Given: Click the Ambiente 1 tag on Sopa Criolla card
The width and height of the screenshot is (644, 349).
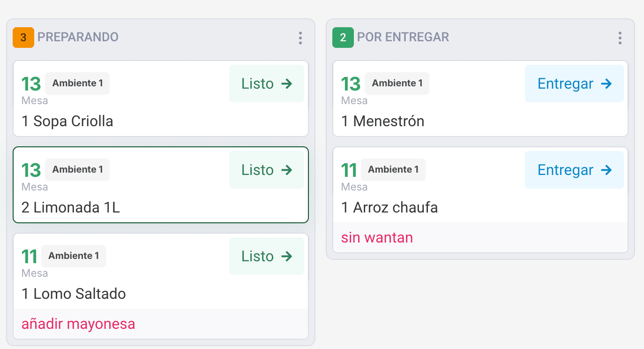Looking at the screenshot, I should pyautogui.click(x=77, y=83).
